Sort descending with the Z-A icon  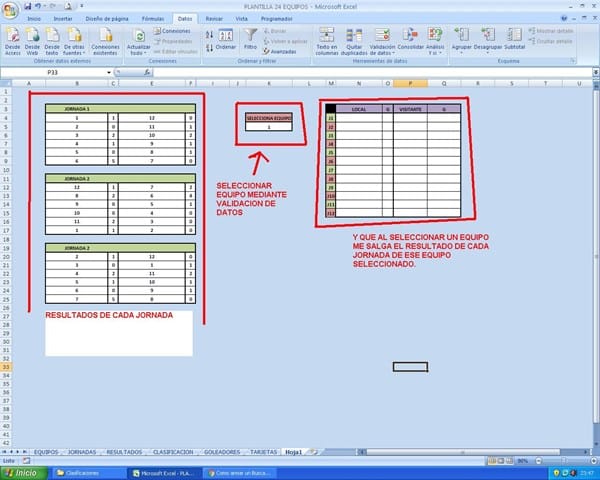(209, 48)
